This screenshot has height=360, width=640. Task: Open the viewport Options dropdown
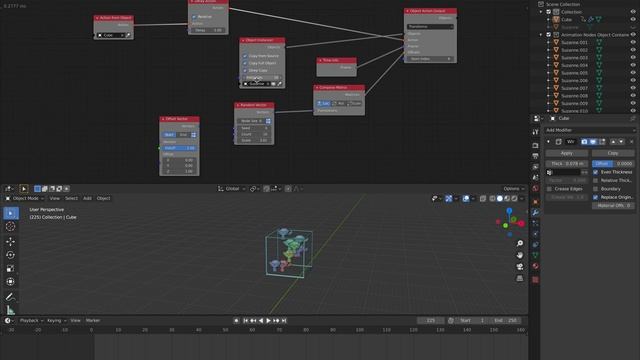click(x=513, y=189)
